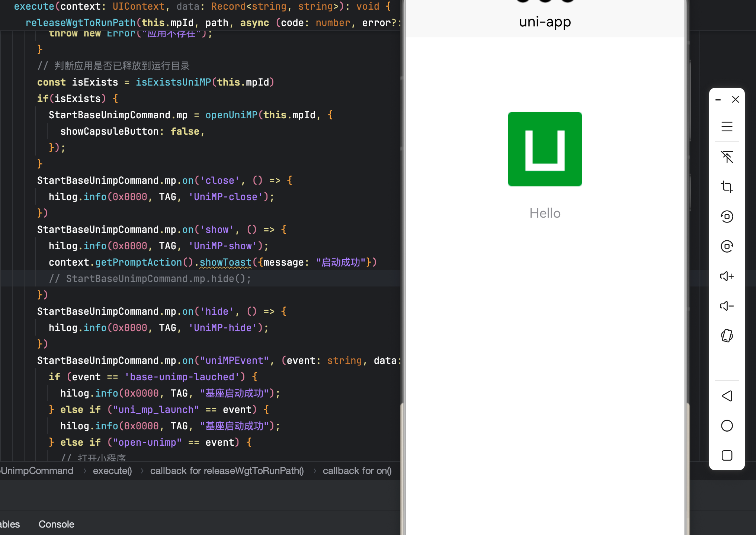Close the emulator toolbar panel
The image size is (756, 535).
(735, 99)
